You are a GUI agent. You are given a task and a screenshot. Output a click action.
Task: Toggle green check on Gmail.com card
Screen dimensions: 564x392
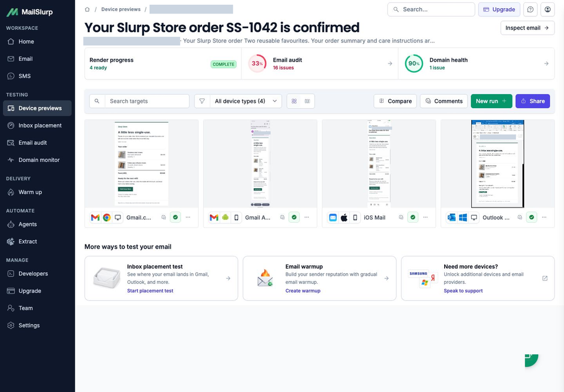(175, 217)
